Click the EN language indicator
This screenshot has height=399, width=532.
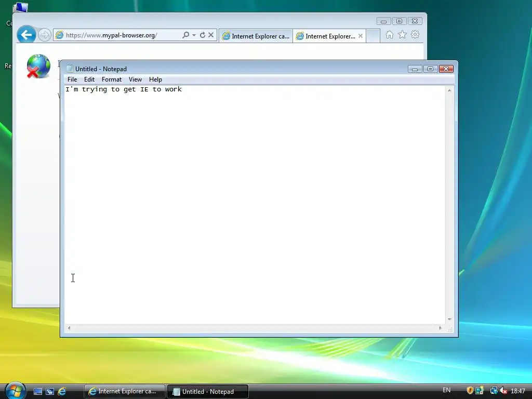click(x=446, y=390)
